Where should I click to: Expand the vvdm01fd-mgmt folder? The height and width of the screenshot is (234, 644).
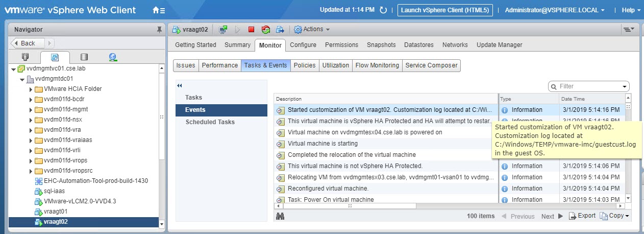[x=31, y=109]
